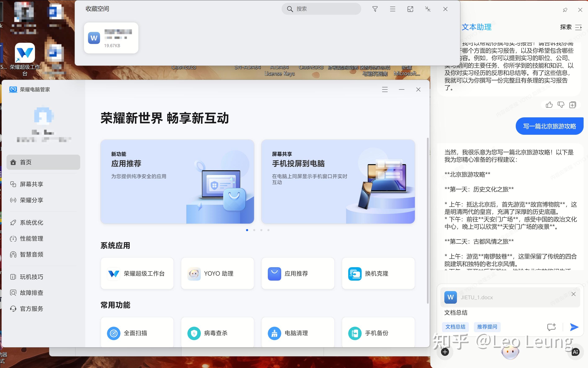
Task: Select the second carousel page dot
Action: pyautogui.click(x=254, y=230)
